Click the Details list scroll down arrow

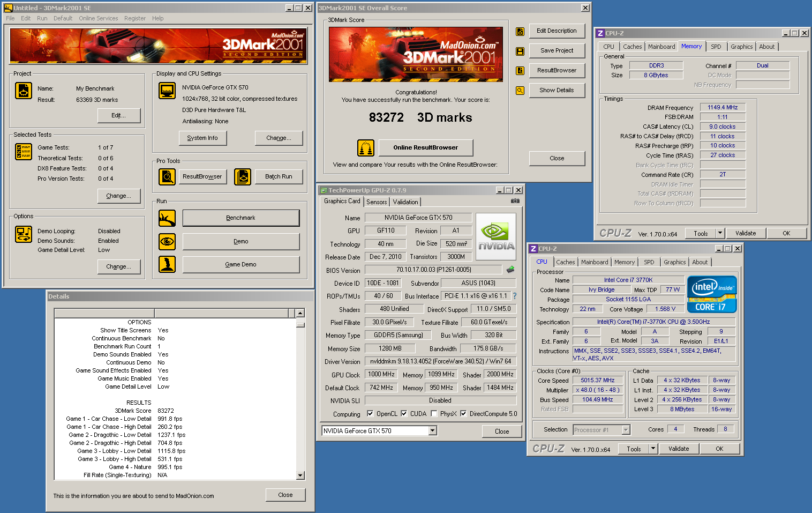click(300, 475)
